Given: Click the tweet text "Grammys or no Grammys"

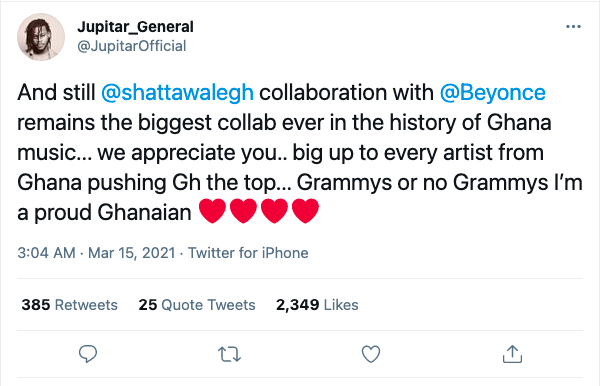Looking at the screenshot, I should 423,182.
